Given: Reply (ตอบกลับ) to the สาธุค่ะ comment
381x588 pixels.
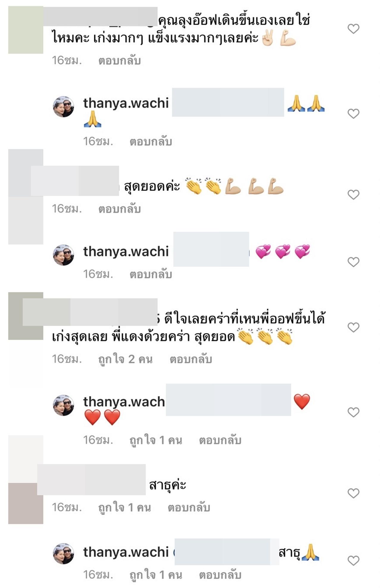Looking at the screenshot, I should coord(189,507).
